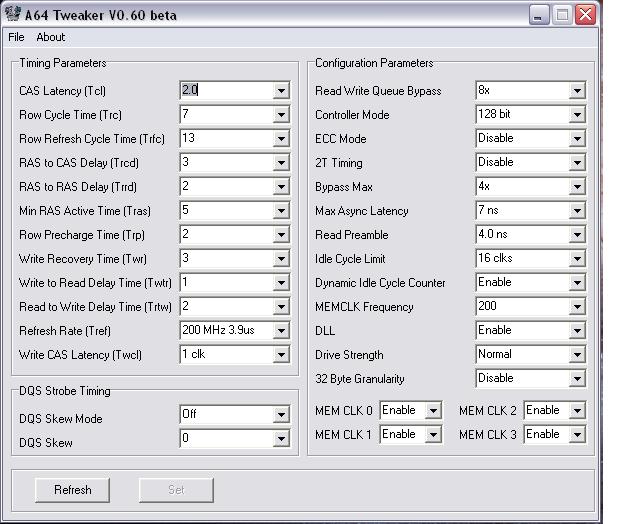This screenshot has width=640, height=524.
Task: Open the MEM CLK 1 dropdown
Action: pyautogui.click(x=433, y=435)
